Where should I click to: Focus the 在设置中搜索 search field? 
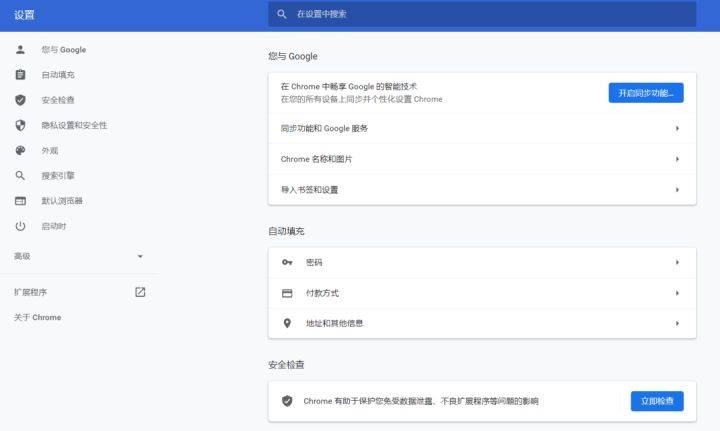click(x=482, y=14)
